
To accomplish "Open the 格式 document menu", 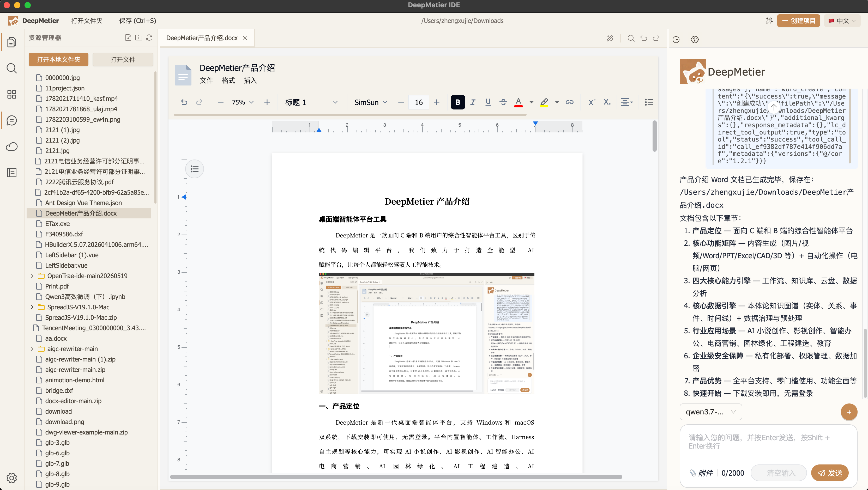I will 228,81.
